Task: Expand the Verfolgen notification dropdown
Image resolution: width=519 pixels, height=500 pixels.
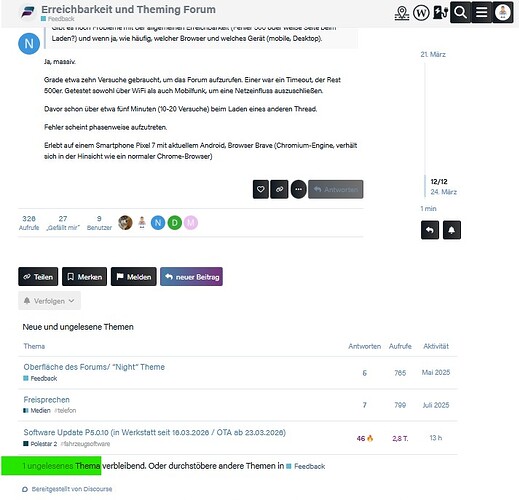Action: tap(49, 301)
